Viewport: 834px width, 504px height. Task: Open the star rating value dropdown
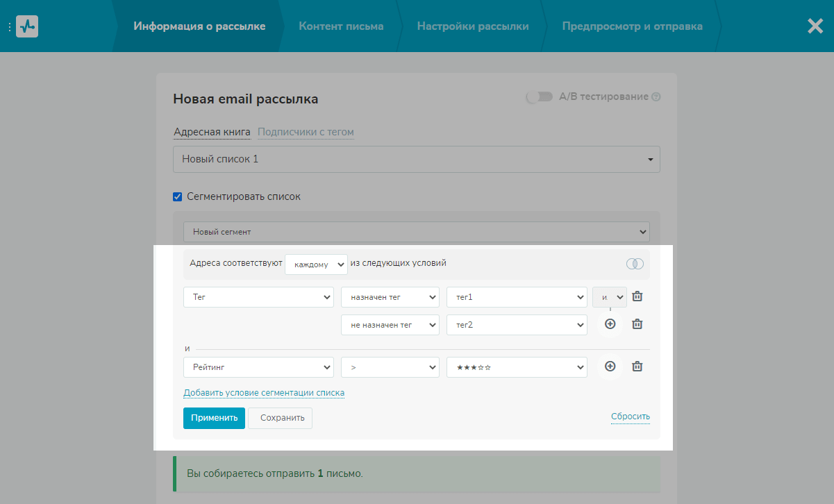pos(516,367)
